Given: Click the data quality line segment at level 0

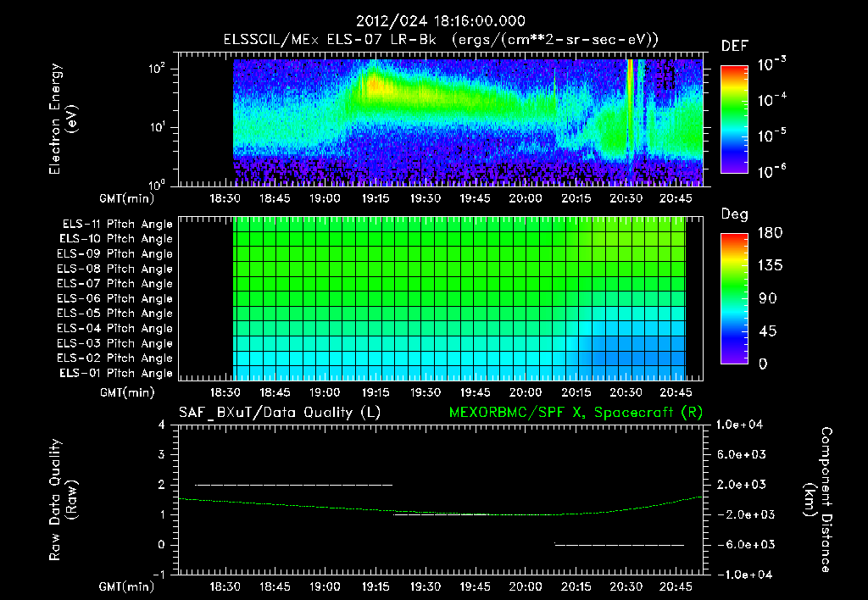Looking at the screenshot, I should [x=620, y=545].
